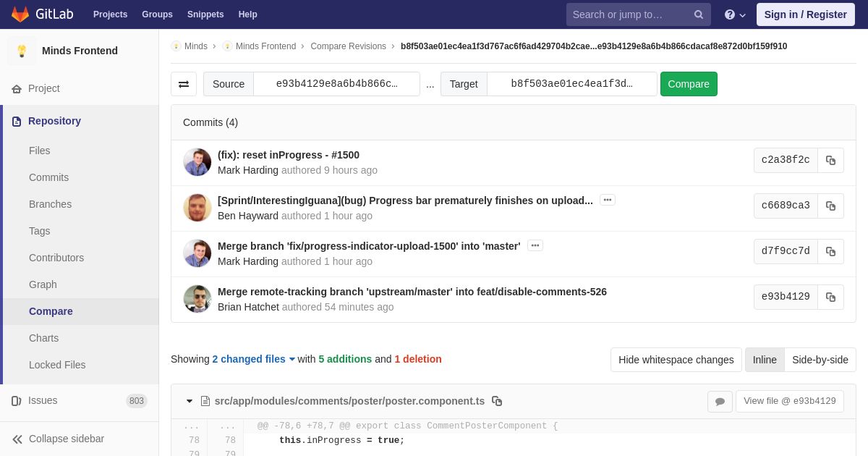Open Projects menu in top navigation
This screenshot has height=456, width=868.
[110, 14]
